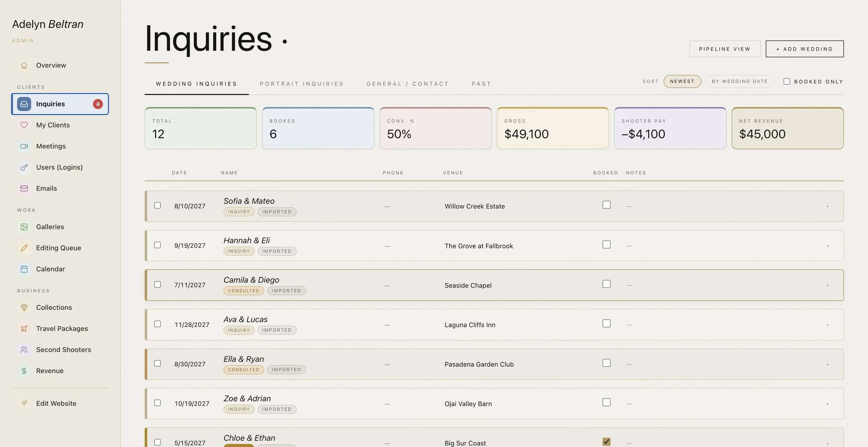Click venue Willow Creek Estate

click(x=475, y=206)
